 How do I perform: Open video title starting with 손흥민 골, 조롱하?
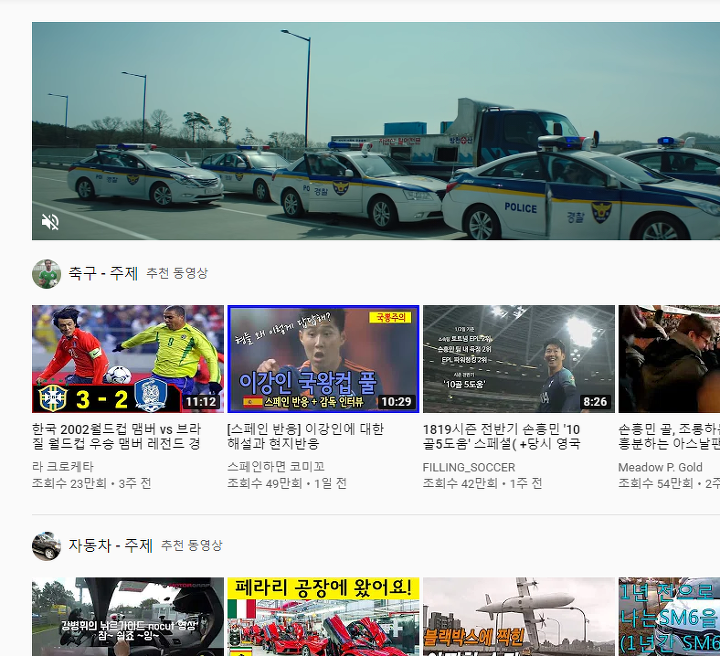(x=669, y=436)
